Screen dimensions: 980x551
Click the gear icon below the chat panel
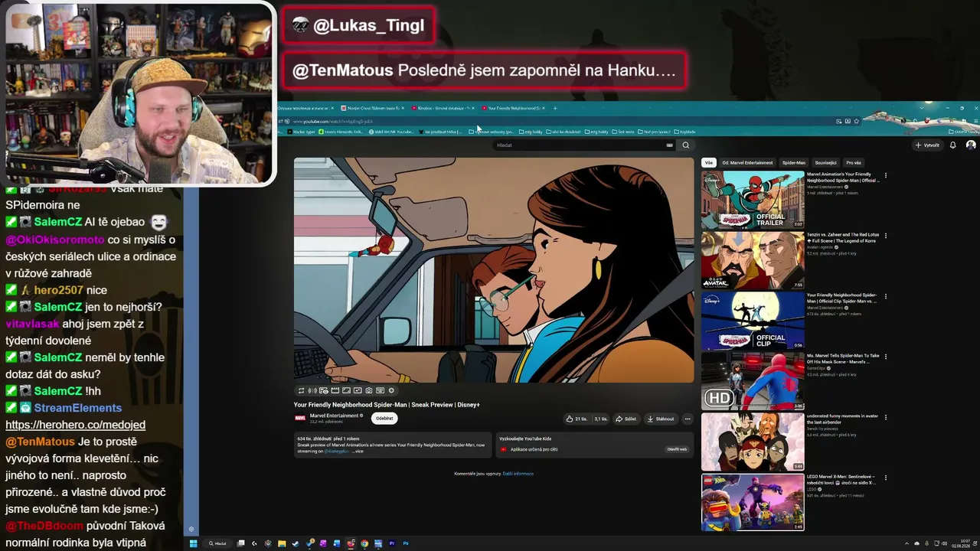[x=191, y=529]
